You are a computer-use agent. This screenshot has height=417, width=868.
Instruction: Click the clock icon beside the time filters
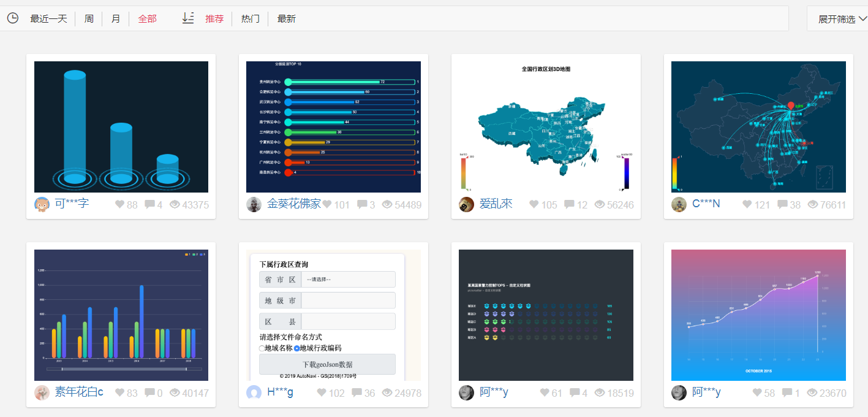[x=13, y=18]
